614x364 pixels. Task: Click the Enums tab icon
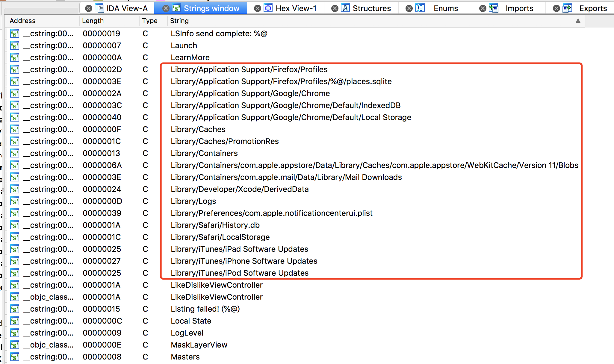[420, 8]
